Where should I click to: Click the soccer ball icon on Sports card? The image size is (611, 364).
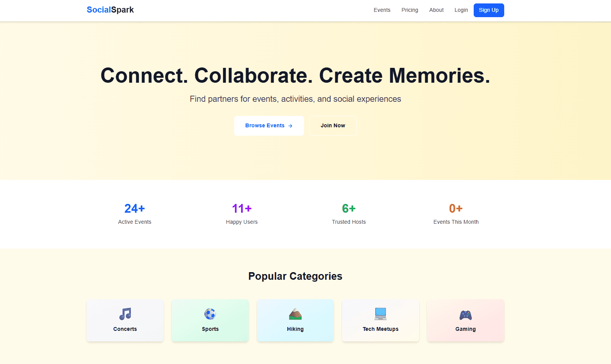(x=210, y=314)
